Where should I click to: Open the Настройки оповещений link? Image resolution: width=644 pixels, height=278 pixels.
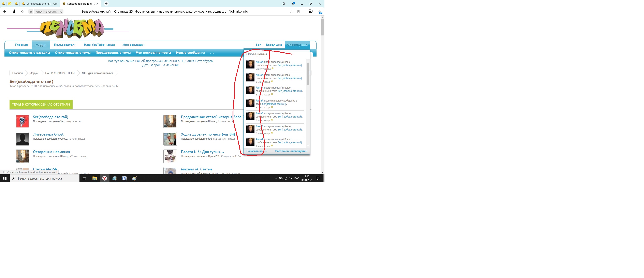pos(291,151)
